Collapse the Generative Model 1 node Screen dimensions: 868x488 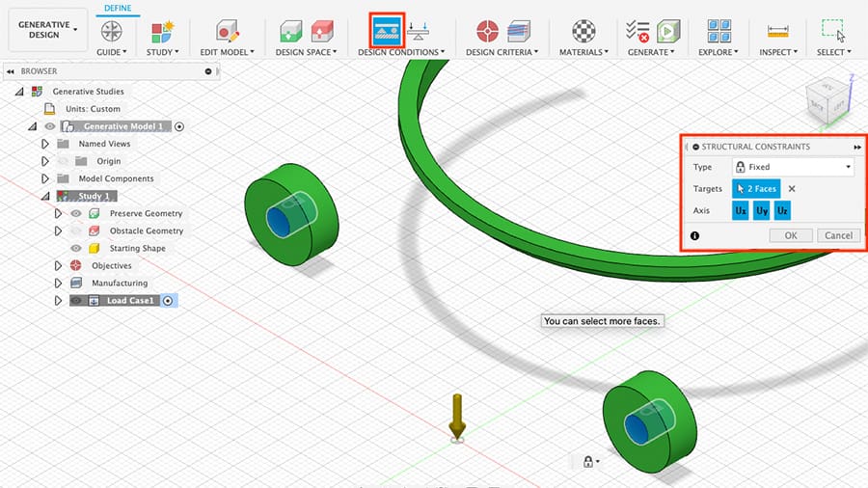tap(33, 126)
